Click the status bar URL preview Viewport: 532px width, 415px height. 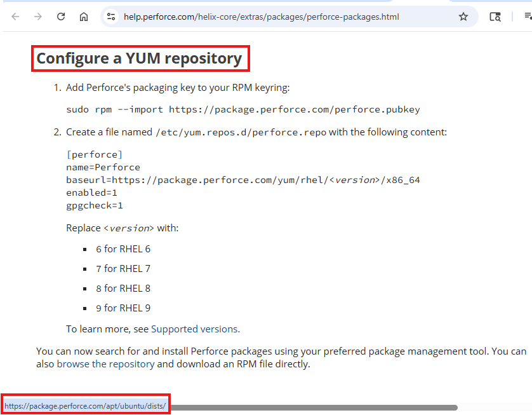point(85,405)
